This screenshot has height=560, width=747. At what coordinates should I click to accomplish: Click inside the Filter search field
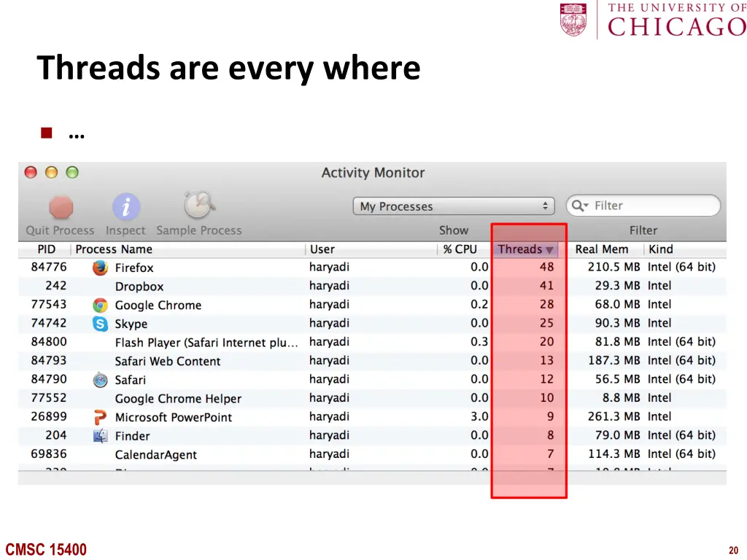click(643, 206)
